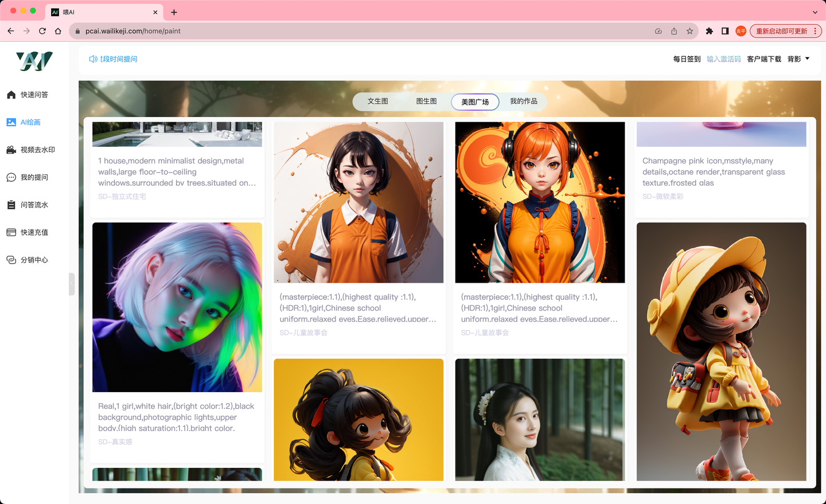Click masterpiece prompt under black-haired girl
Viewport: 826px width, 504px height.
tap(359, 308)
